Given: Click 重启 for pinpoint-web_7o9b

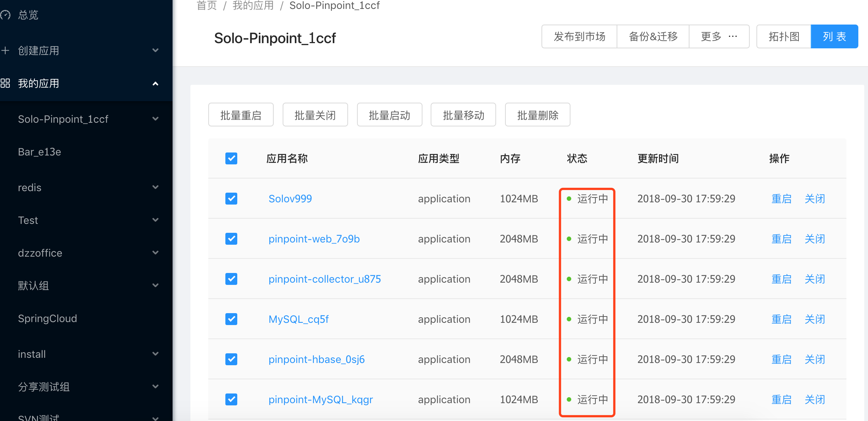Looking at the screenshot, I should pos(781,239).
